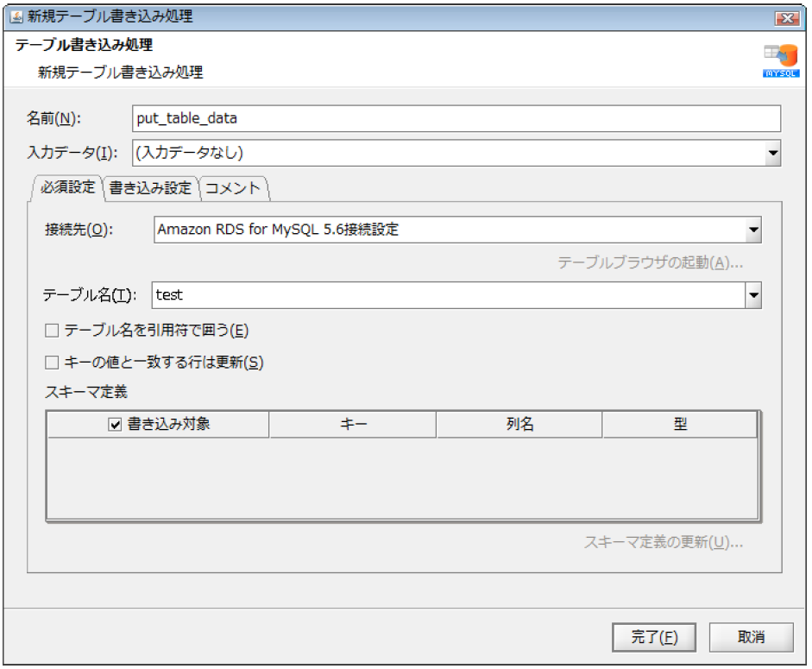Click the 列名 column header

pos(519,425)
